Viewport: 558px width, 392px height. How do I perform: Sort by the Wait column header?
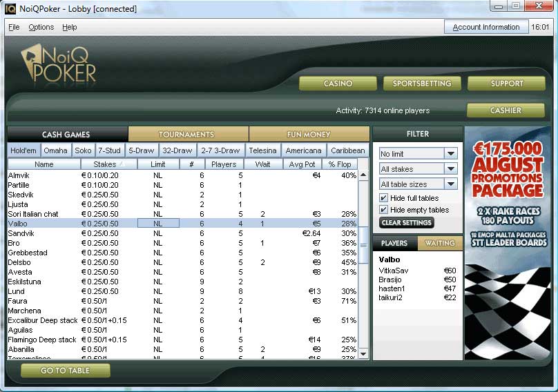pyautogui.click(x=263, y=164)
